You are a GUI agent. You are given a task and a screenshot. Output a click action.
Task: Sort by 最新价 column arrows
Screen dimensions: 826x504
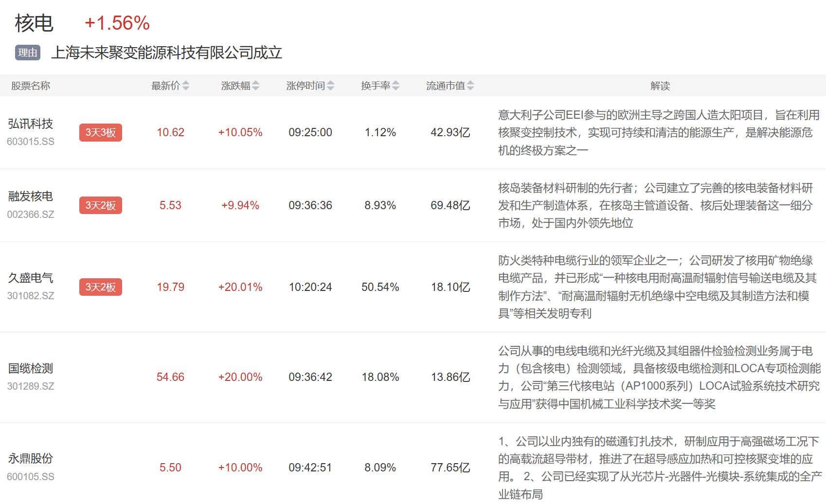pos(185,86)
